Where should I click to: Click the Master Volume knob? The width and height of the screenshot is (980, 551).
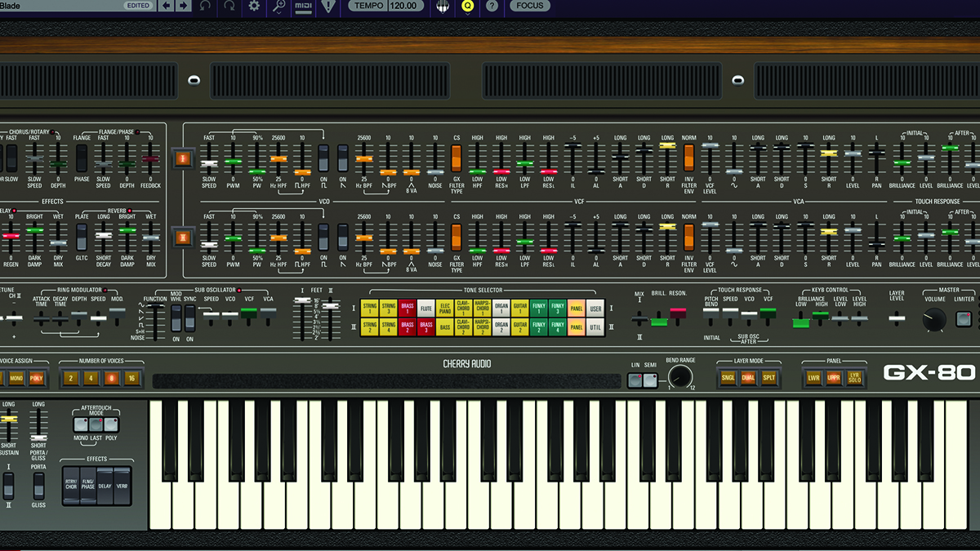934,319
